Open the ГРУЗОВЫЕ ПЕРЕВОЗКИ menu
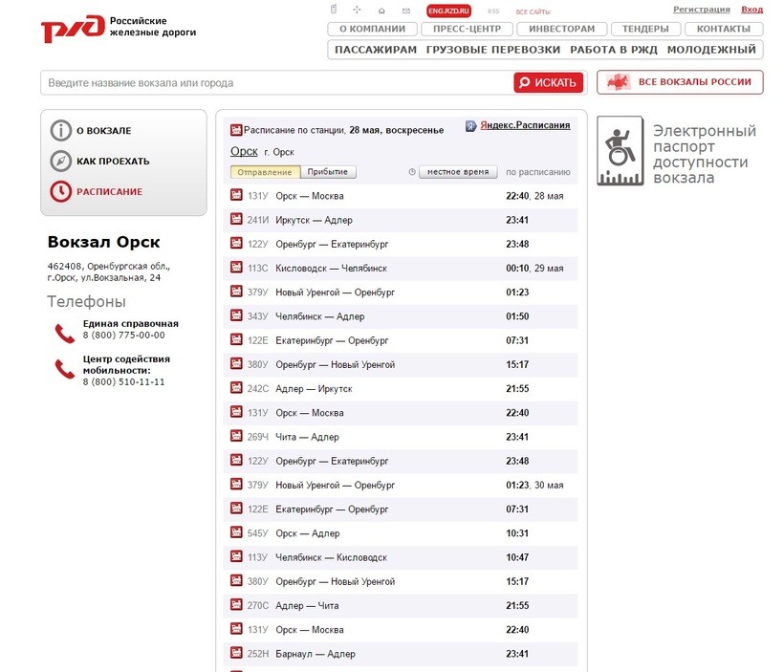Screen dimensions: 784x672 pos(493,50)
